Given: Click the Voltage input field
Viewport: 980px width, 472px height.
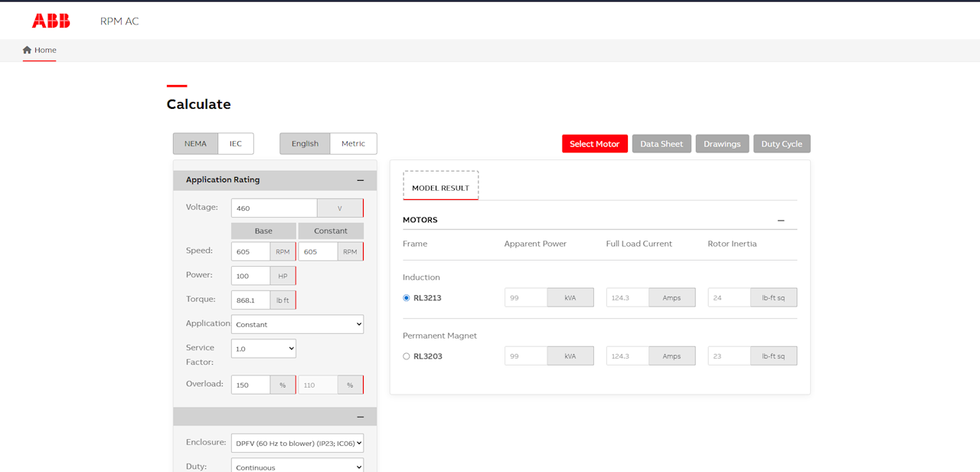Looking at the screenshot, I should [273, 207].
